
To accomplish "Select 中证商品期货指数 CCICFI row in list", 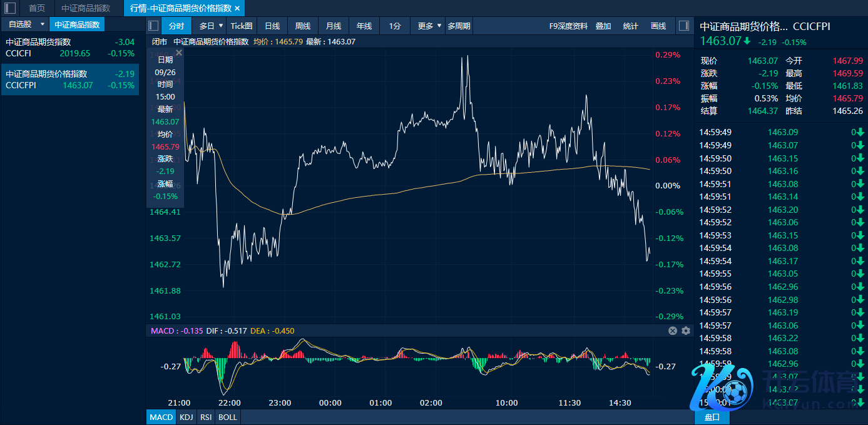I will [69, 48].
